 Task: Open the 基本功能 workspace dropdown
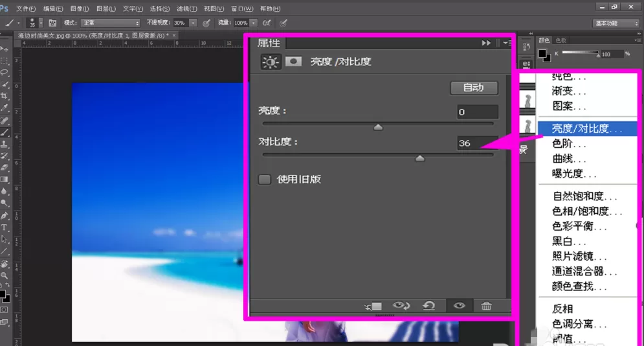[616, 23]
